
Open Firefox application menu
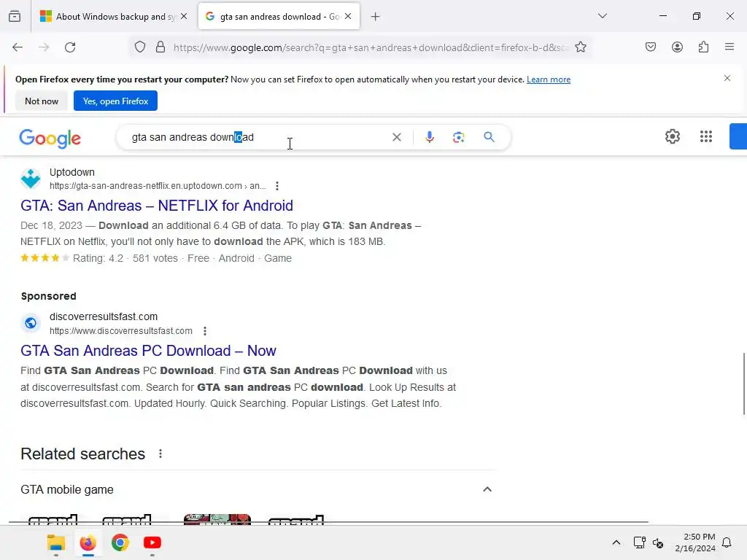tap(729, 47)
